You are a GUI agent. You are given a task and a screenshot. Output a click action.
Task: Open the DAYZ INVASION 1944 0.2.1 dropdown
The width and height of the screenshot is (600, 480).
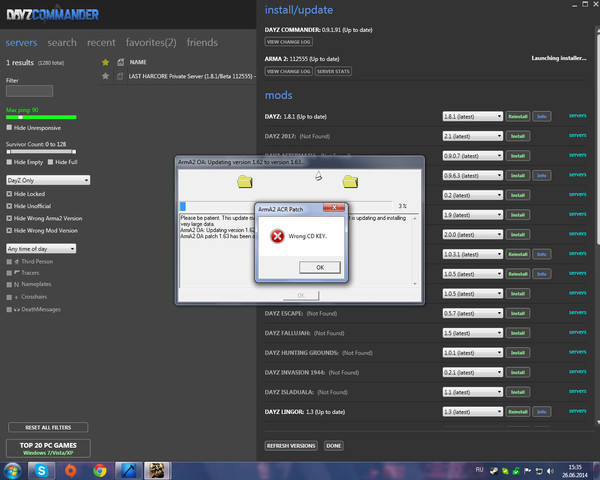(473, 372)
